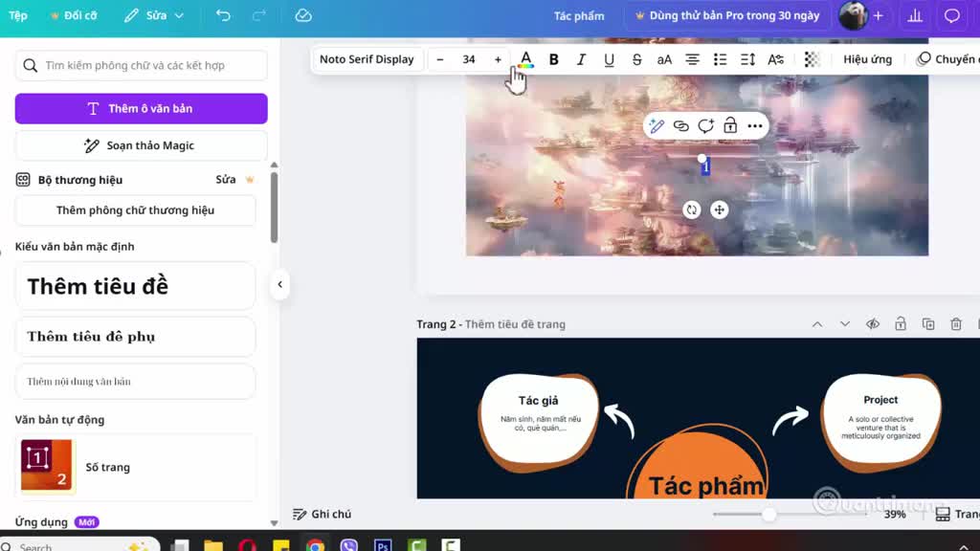This screenshot has width=980, height=551.
Task: Toggle bold formatting
Action: tap(554, 59)
